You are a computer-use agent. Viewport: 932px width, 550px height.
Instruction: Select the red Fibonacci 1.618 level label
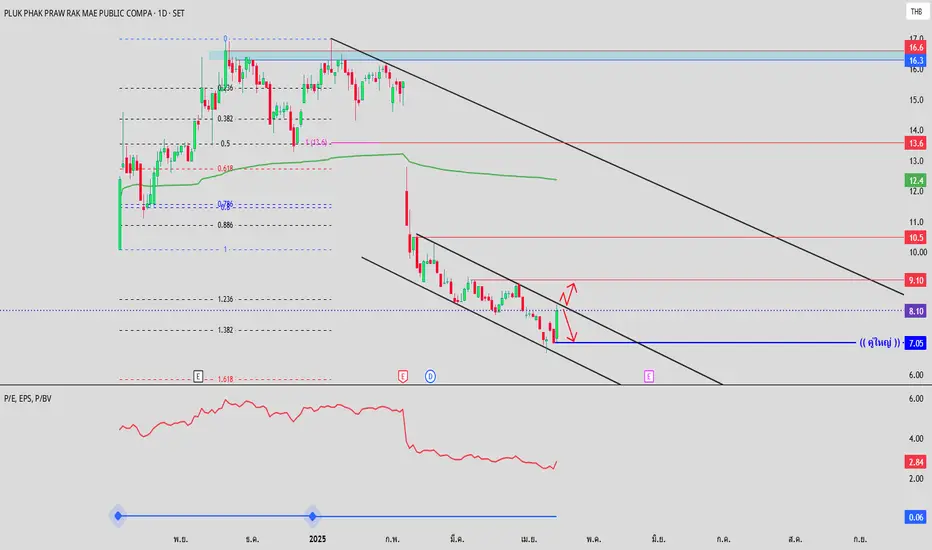tap(225, 379)
